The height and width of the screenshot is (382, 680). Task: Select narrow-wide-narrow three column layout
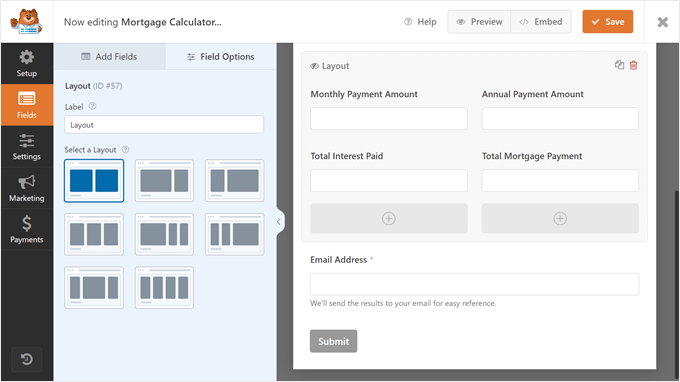pos(94,287)
